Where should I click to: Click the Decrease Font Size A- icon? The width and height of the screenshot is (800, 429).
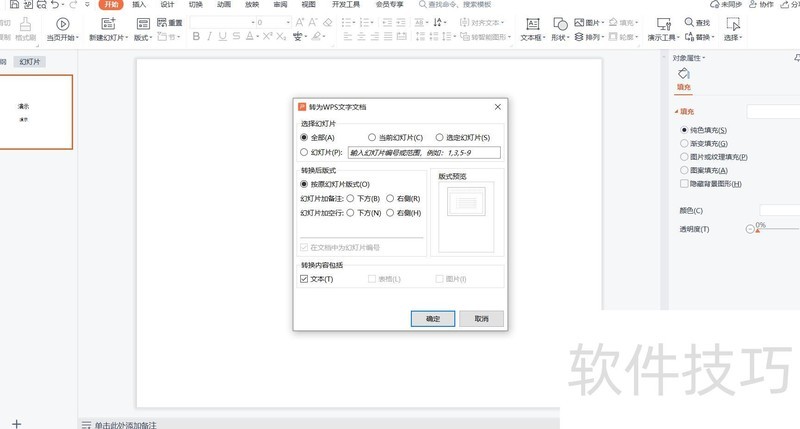point(313,22)
